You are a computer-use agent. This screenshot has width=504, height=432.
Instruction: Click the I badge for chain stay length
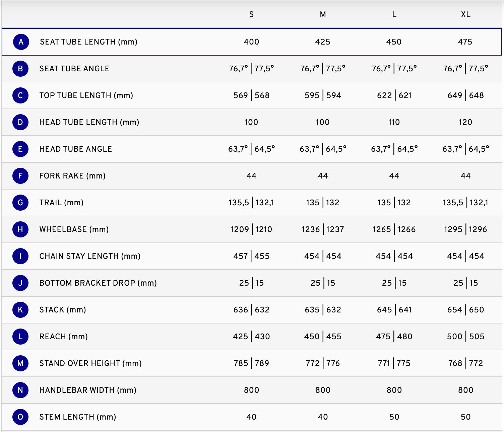[x=20, y=256]
